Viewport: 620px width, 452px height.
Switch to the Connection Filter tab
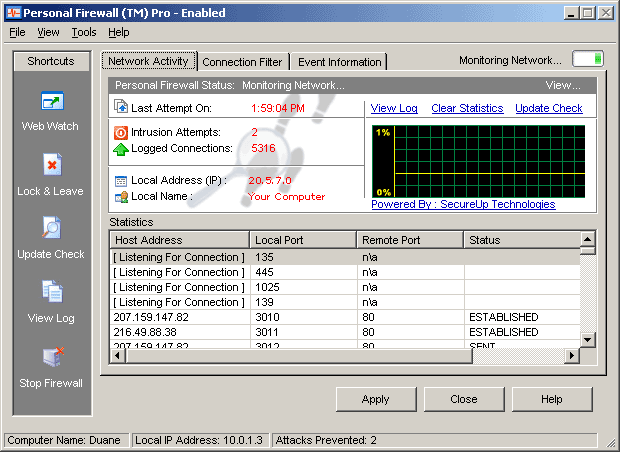[x=243, y=62]
